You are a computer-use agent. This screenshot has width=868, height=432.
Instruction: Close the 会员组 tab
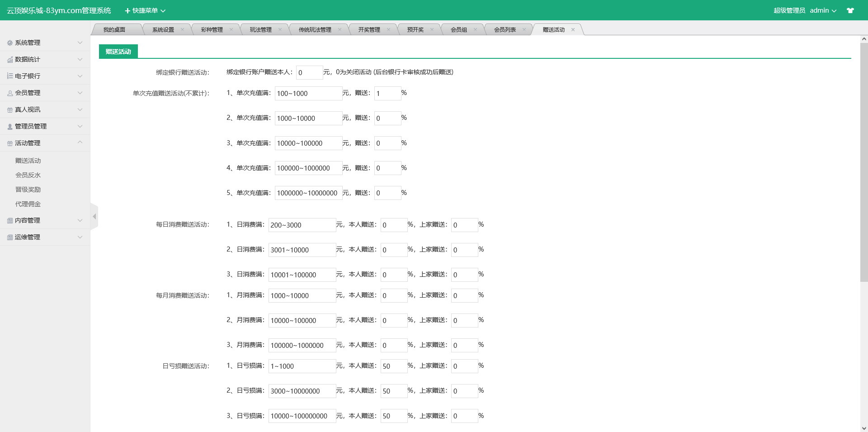475,30
